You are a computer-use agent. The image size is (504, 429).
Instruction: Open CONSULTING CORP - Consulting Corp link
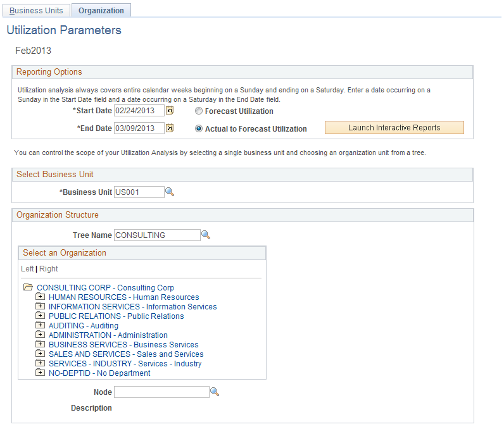click(x=105, y=288)
